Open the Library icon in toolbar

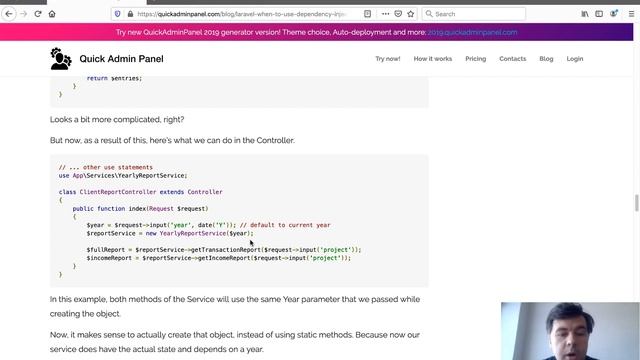[584, 14]
